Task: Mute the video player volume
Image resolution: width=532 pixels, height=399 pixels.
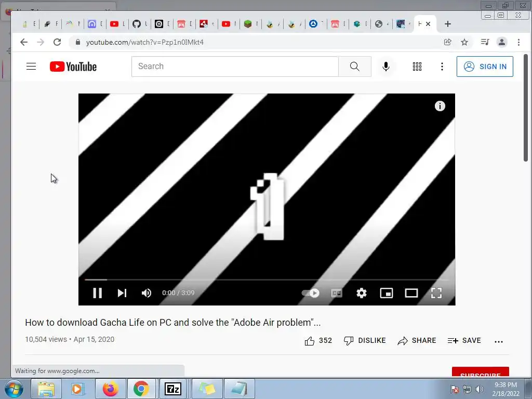Action: coord(146,293)
